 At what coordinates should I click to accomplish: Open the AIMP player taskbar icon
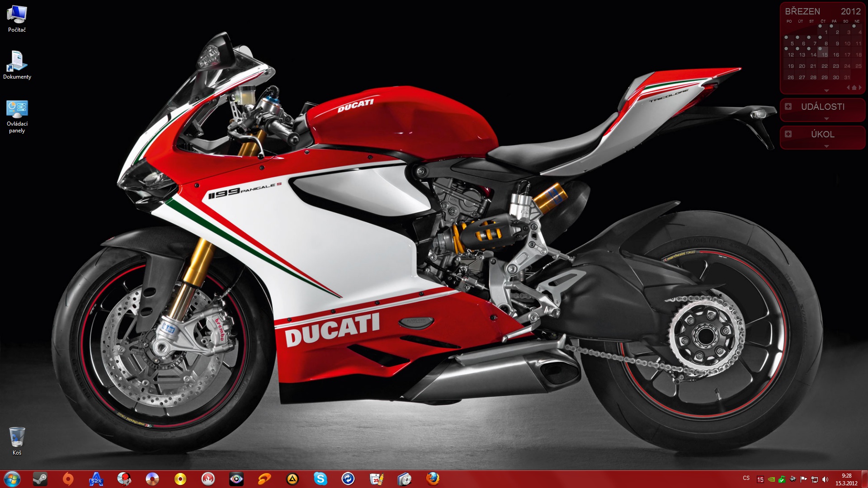pos(292,479)
